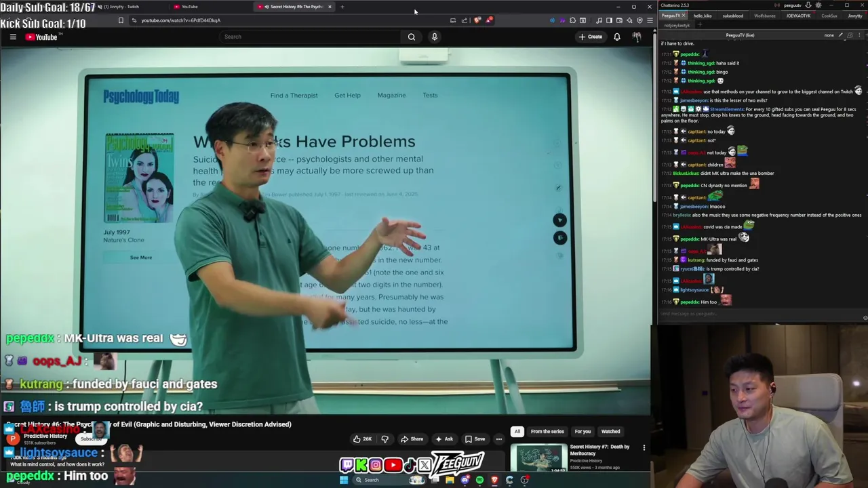Viewport: 868px width, 488px height.
Task: Click the Create button on YouTube
Action: [590, 37]
